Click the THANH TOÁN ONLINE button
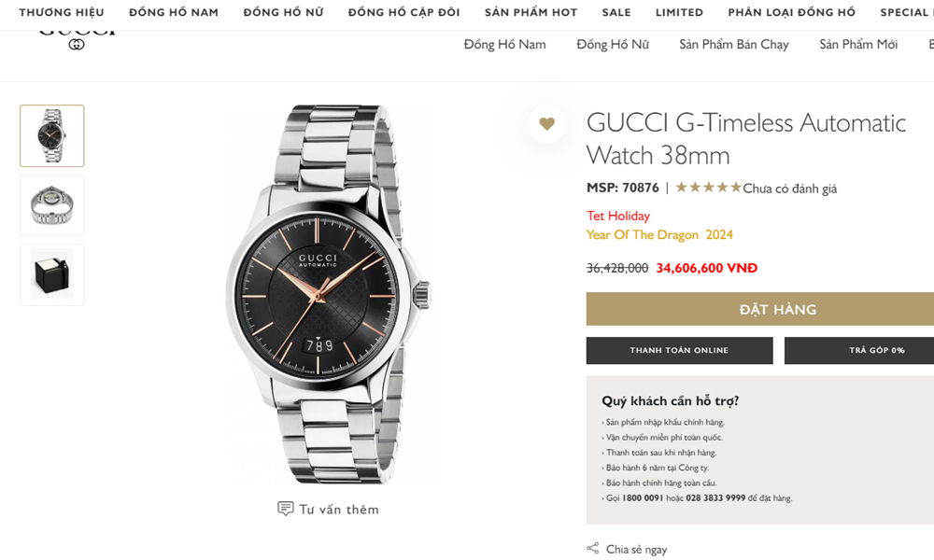Image resolution: width=934 pixels, height=560 pixels. (679, 350)
